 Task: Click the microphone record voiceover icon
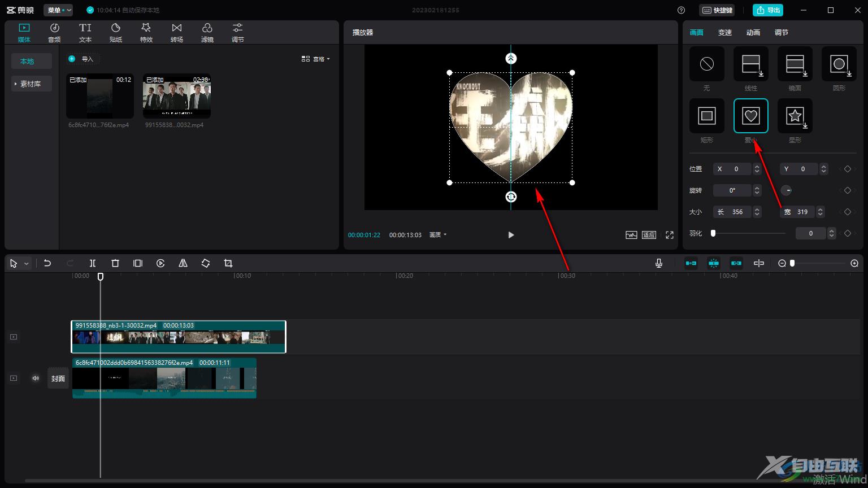[x=659, y=263]
